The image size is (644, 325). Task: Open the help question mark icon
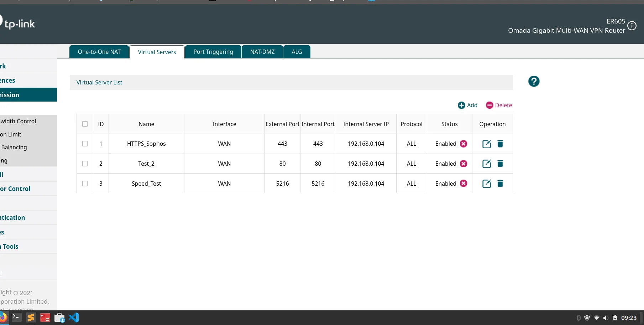(534, 81)
